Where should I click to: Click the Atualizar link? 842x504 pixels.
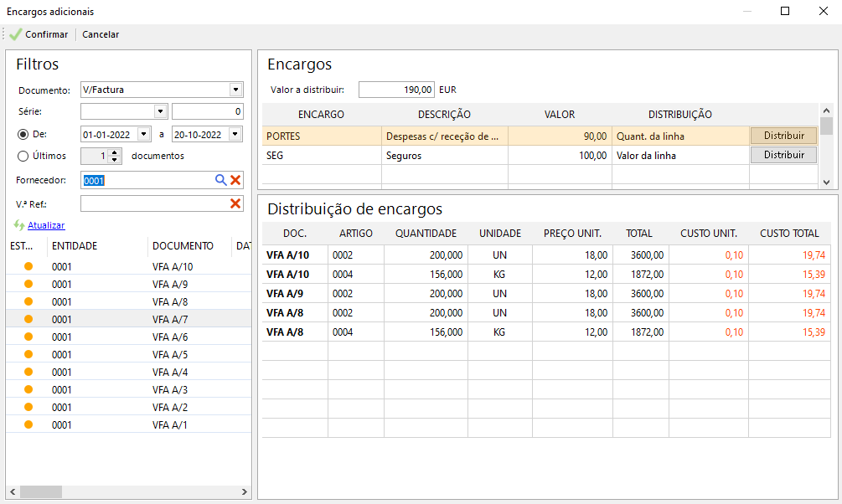(x=46, y=225)
